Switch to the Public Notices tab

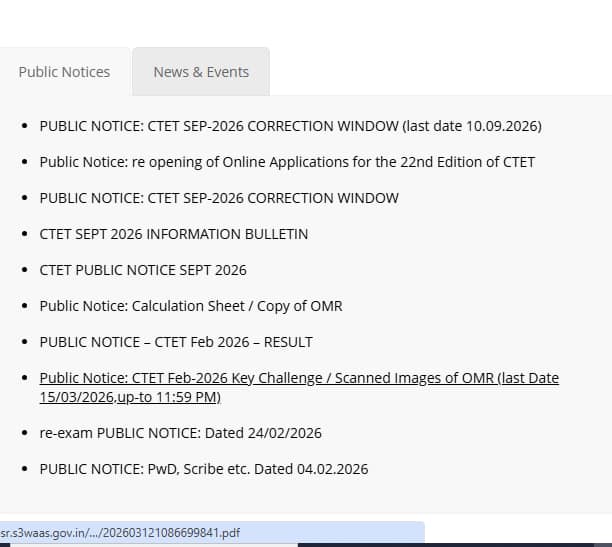64,72
